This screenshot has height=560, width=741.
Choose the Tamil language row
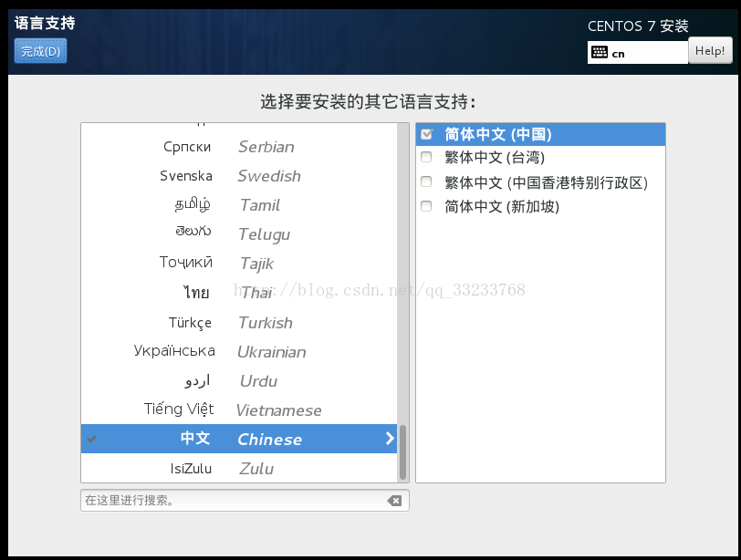(239, 205)
